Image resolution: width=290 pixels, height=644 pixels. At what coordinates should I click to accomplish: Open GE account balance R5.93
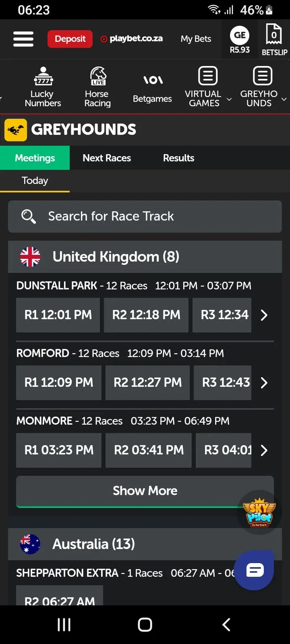240,39
